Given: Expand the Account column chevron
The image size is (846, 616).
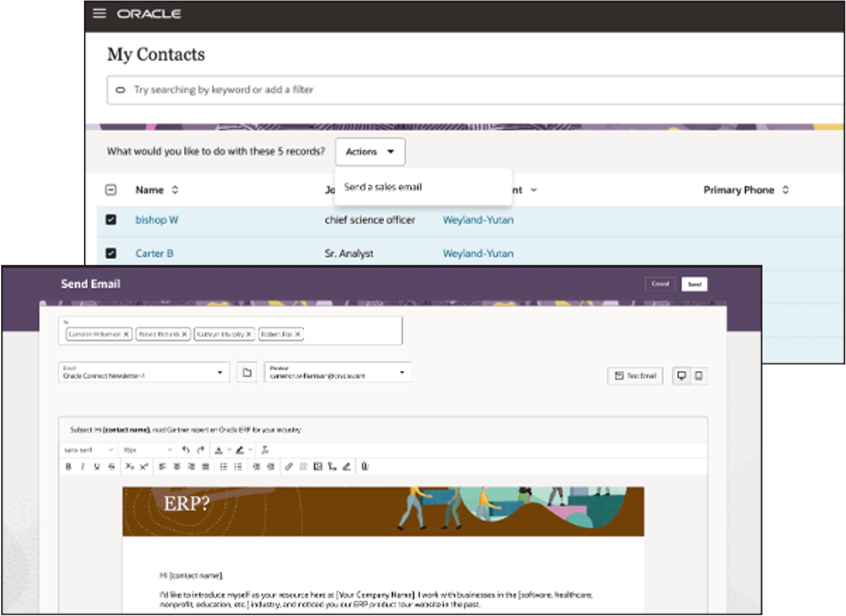Looking at the screenshot, I should pos(534,190).
